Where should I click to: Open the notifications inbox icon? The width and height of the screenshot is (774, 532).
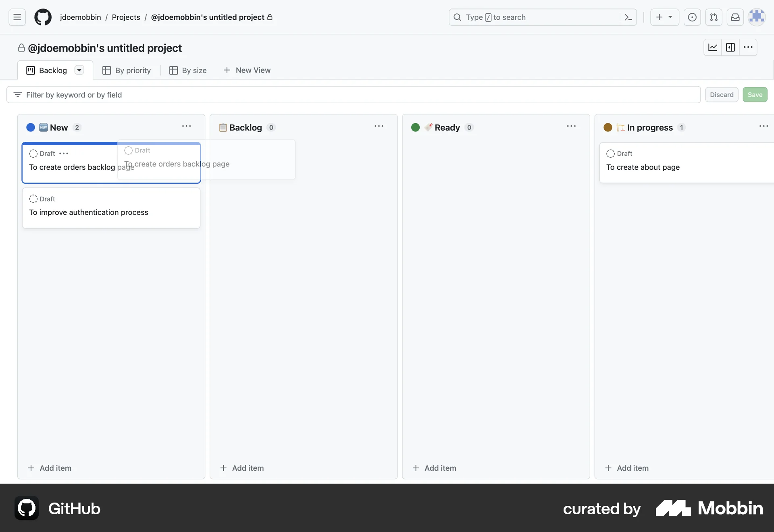735,17
